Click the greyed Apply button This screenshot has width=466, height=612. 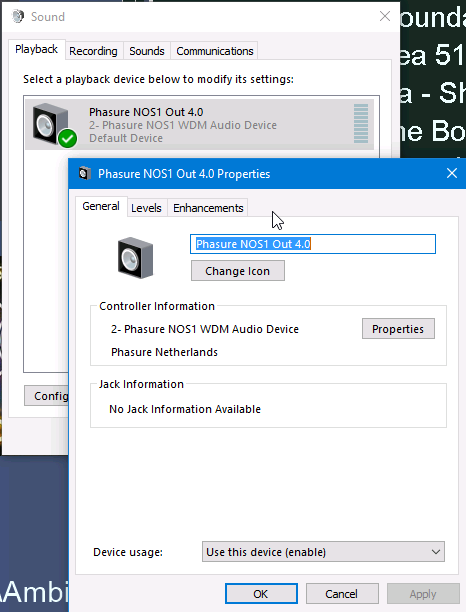tap(423, 594)
